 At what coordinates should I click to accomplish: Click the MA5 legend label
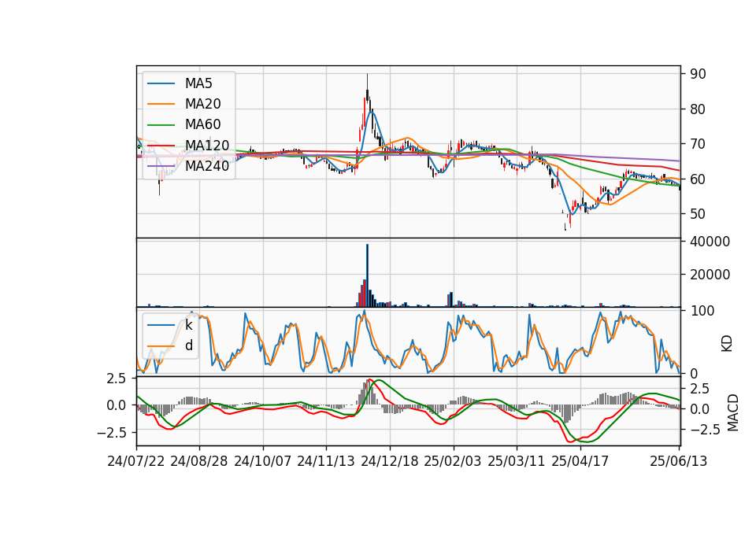click(x=198, y=83)
